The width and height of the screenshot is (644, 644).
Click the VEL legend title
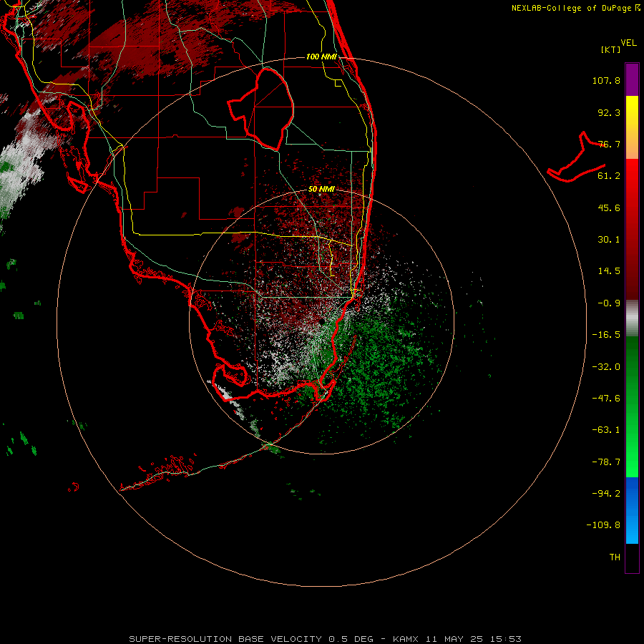(628, 43)
